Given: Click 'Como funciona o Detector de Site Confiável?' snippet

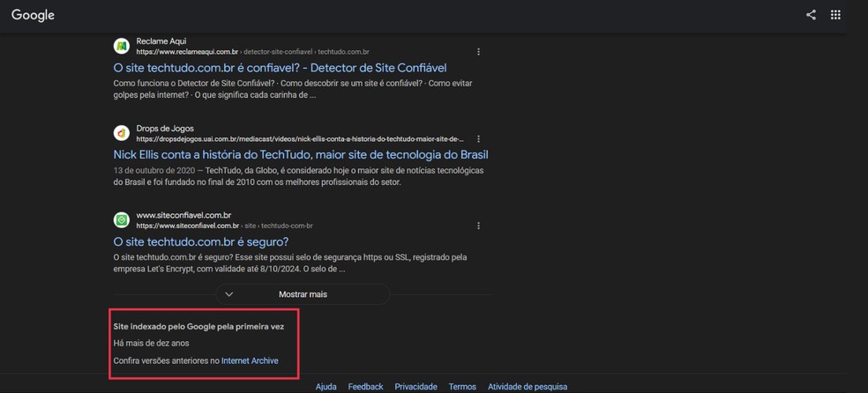Looking at the screenshot, I should (194, 84).
